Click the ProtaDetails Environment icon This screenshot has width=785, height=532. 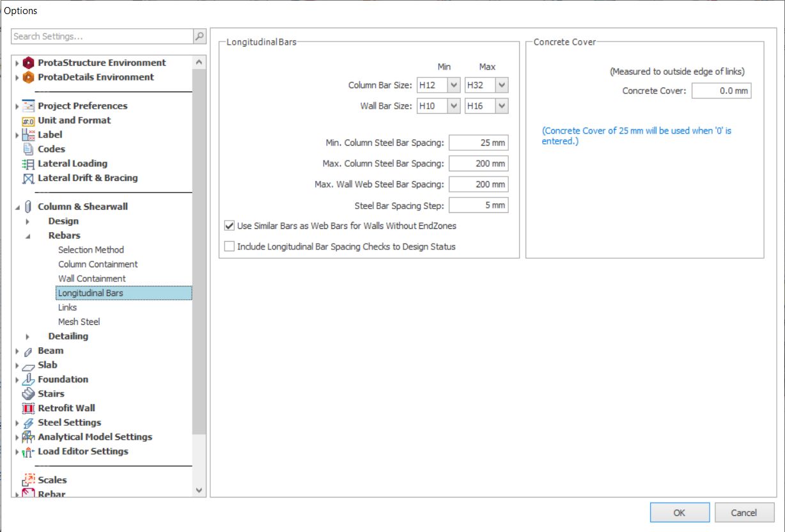click(28, 77)
